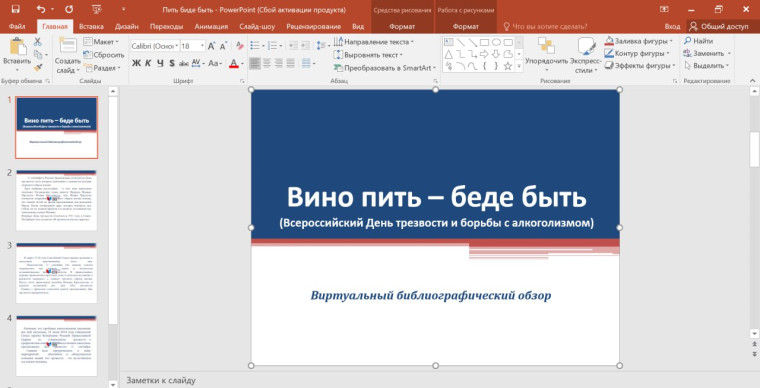Increase list indent level icon
Viewport: 760px width, 388px height.
305,46
